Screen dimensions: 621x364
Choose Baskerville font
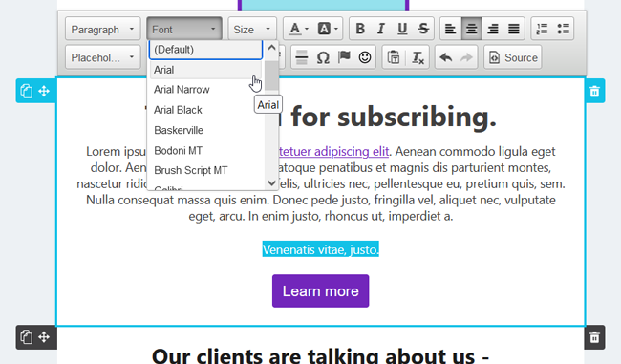coord(205,130)
